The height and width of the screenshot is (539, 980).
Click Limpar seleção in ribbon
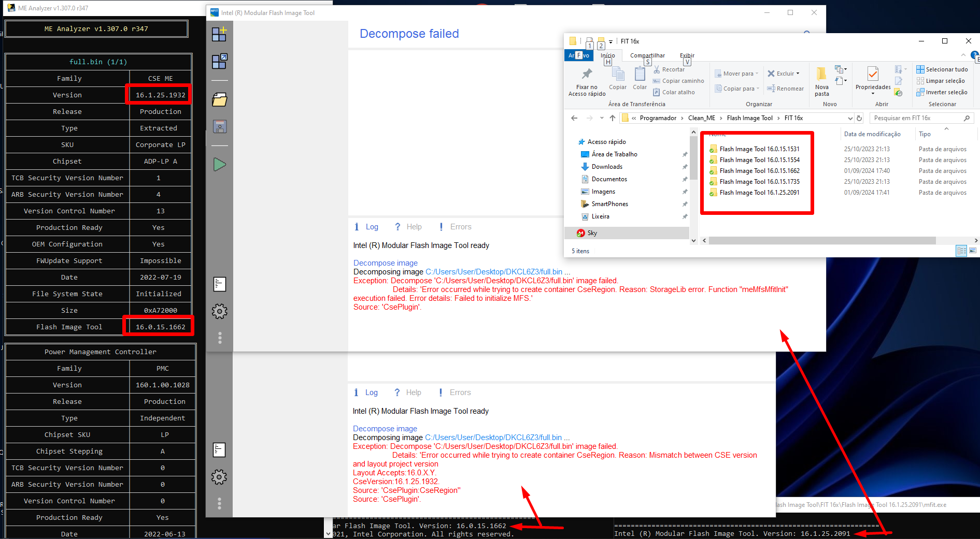click(x=941, y=81)
